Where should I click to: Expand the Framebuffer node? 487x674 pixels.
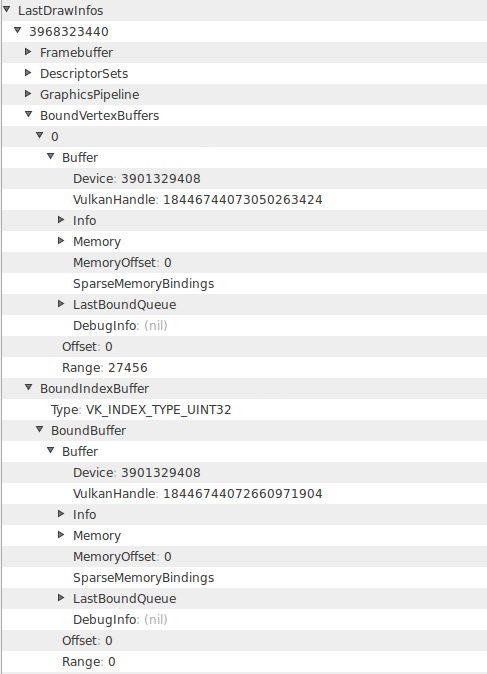[28, 52]
